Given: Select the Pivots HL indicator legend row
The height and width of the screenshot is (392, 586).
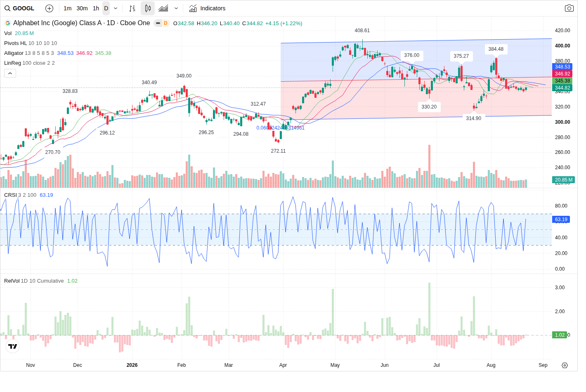Looking at the screenshot, I should click(31, 43).
